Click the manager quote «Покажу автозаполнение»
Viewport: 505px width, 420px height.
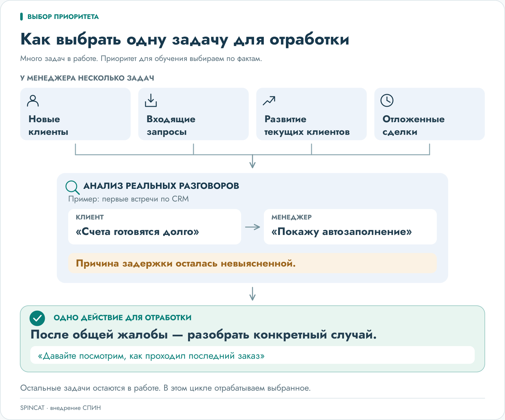click(x=342, y=232)
